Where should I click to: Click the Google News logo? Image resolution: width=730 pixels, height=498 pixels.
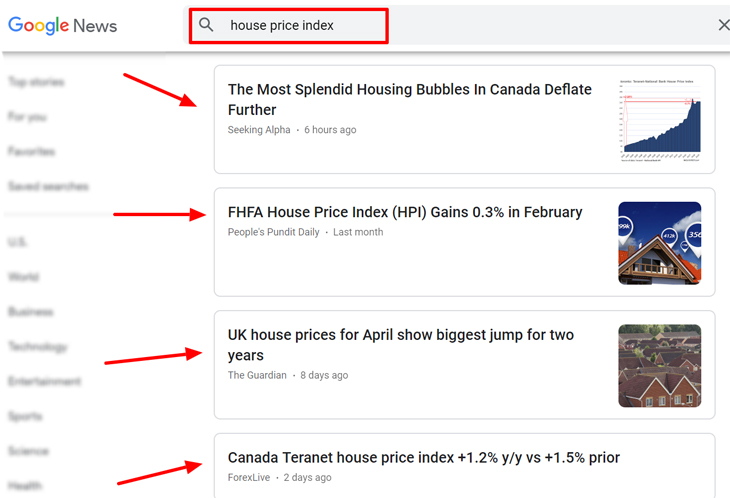tap(63, 25)
